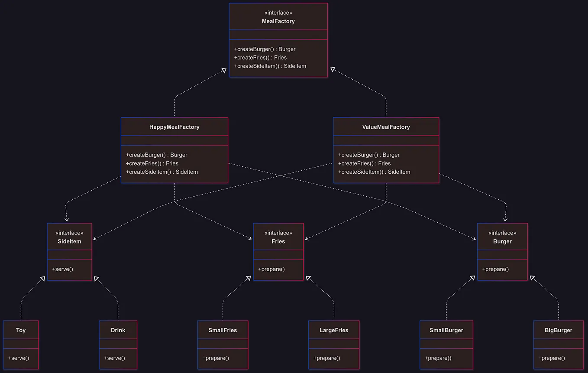Click the Burger interface node
This screenshot has width=588, height=373.
[x=502, y=237]
